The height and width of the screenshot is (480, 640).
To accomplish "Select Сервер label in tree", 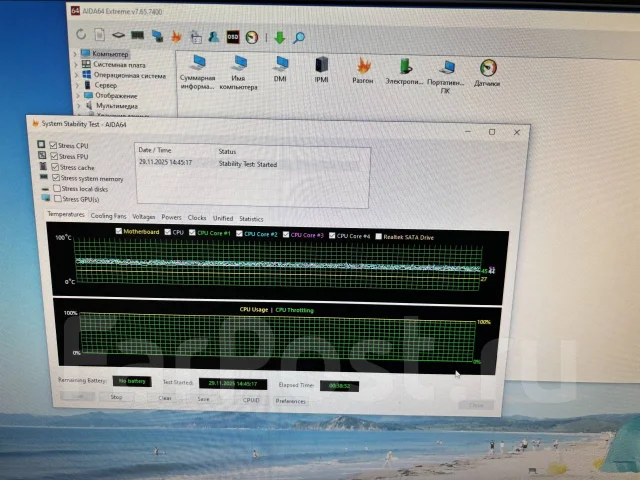I will pyautogui.click(x=106, y=85).
